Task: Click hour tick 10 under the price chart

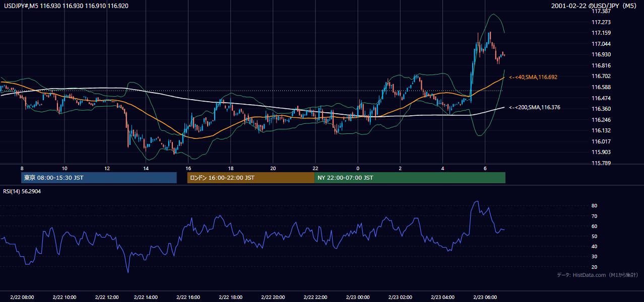Action: click(x=65, y=168)
